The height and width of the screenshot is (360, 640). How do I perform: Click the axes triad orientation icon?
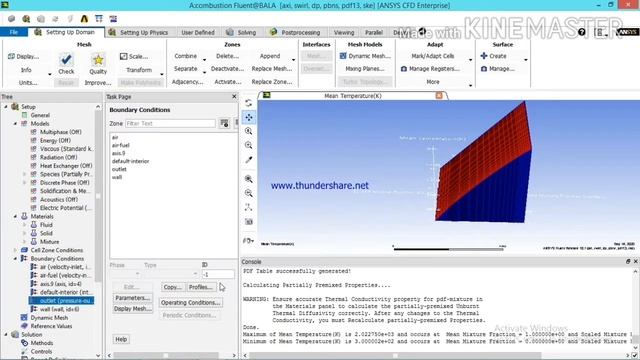249,207
